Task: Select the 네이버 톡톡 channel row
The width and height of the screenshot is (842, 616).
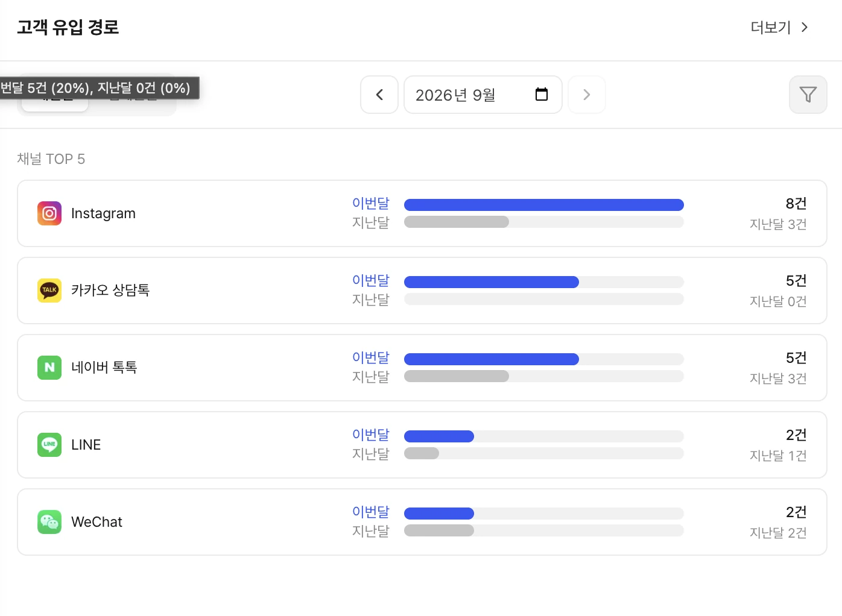Action: [x=422, y=368]
